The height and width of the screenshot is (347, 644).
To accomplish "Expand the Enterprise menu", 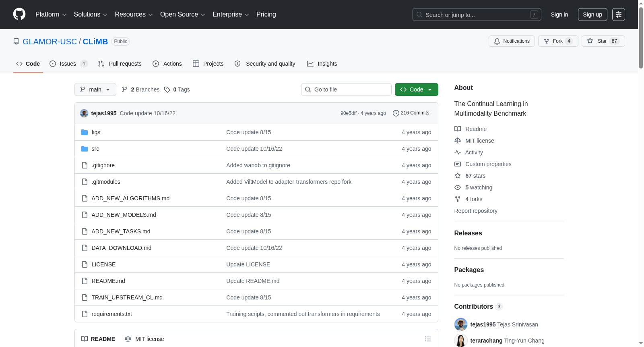I will coord(231,15).
